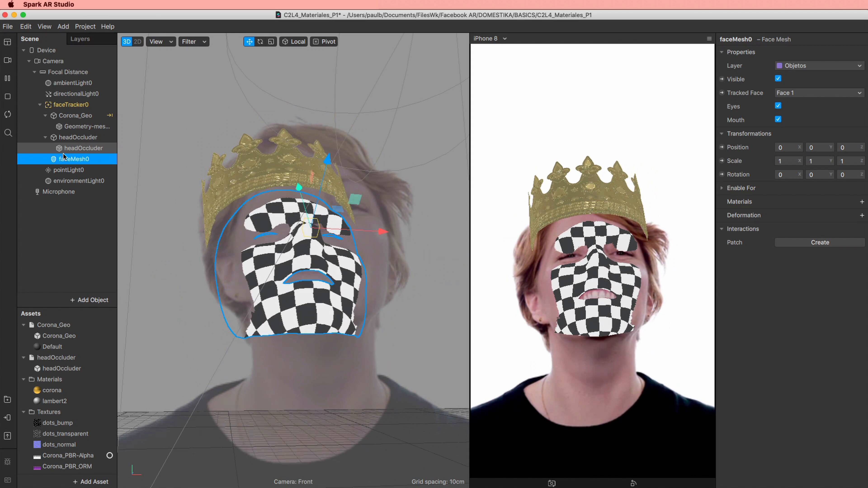Viewport: 868px width, 488px height.
Task: Open the Add menu
Action: tap(63, 26)
